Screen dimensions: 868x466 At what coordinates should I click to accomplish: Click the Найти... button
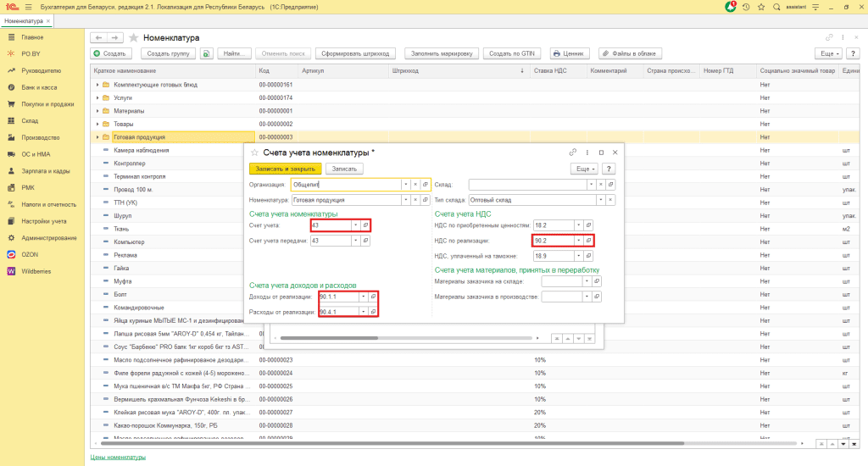[x=234, y=53]
